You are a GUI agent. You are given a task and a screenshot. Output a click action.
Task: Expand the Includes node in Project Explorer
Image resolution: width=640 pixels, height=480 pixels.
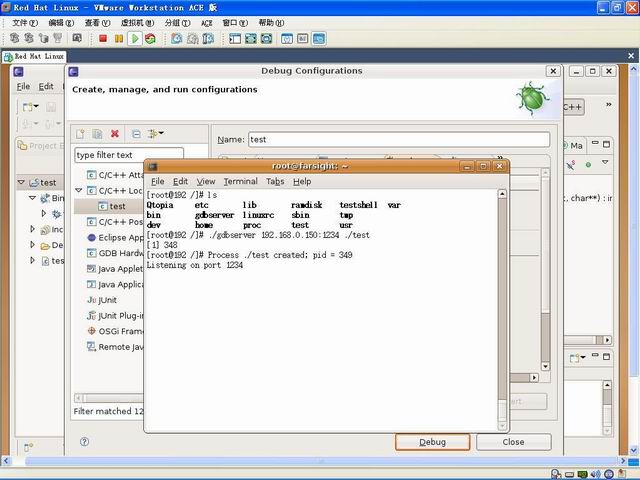[x=32, y=229]
